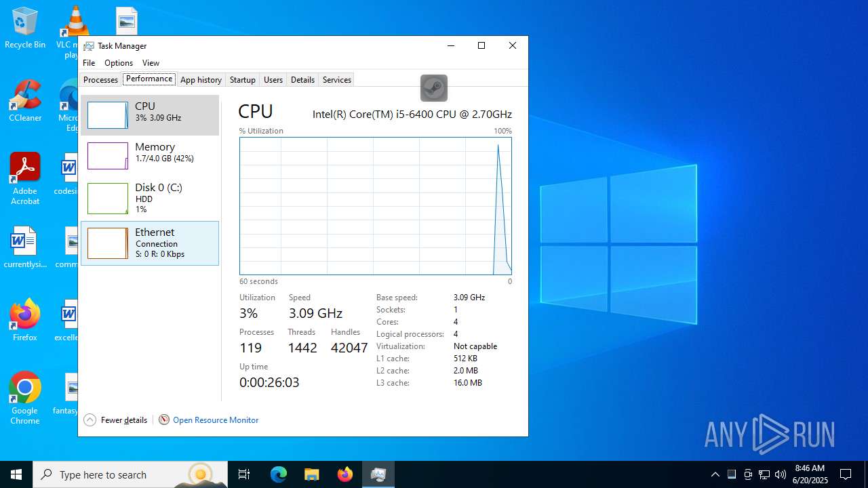Image resolution: width=868 pixels, height=488 pixels.
Task: Open the taskbar clock and date
Action: 810,474
